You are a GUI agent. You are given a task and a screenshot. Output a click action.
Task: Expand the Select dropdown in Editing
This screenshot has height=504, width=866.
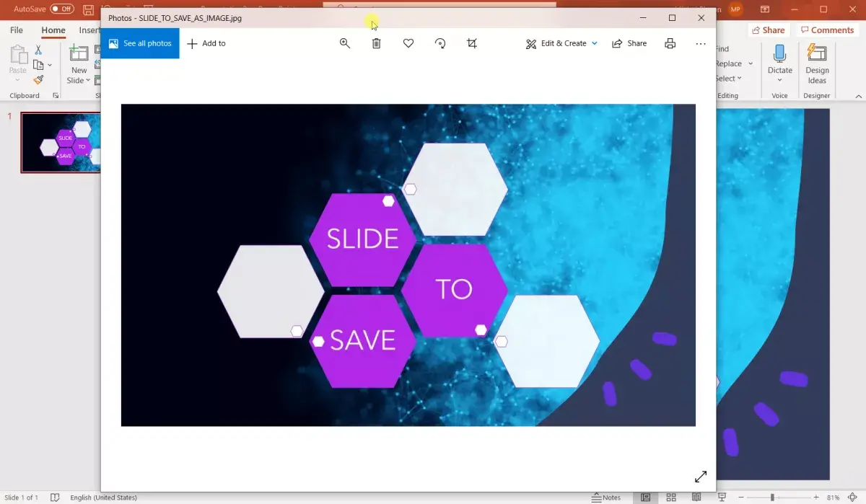740,79
